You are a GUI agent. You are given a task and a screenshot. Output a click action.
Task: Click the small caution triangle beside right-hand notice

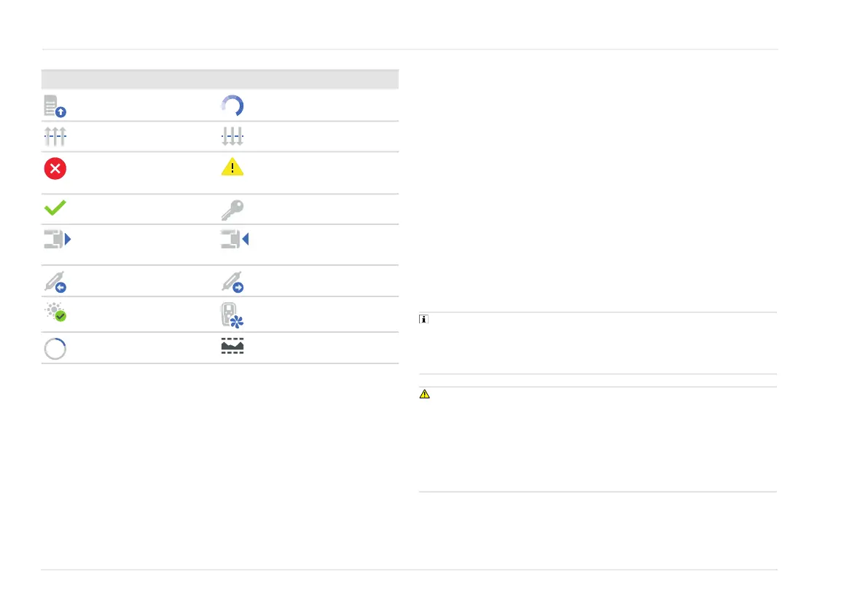pos(425,395)
